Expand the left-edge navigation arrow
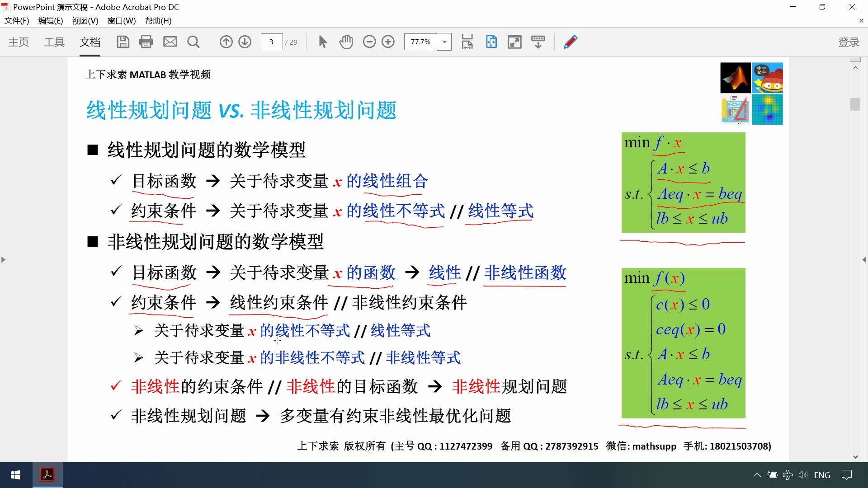The height and width of the screenshot is (488, 868). 3,260
